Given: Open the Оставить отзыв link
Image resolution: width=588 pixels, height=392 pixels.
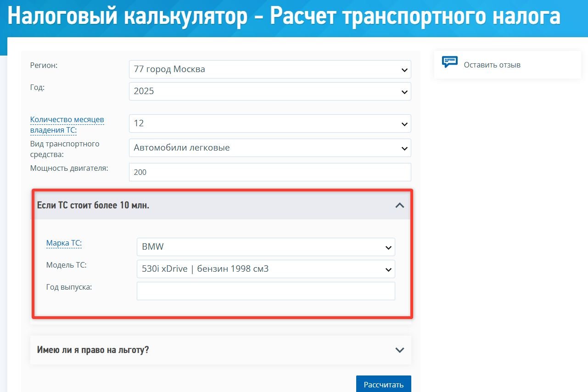Looking at the screenshot, I should click(492, 65).
